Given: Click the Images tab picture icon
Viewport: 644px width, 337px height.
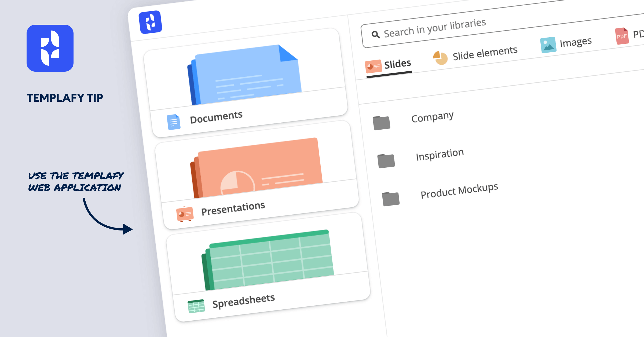Looking at the screenshot, I should click(x=548, y=45).
